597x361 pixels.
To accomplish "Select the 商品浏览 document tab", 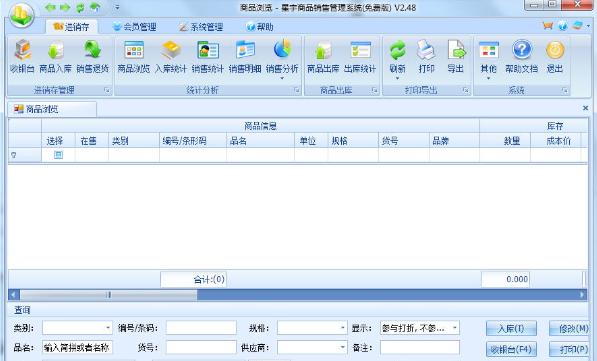I will [x=52, y=109].
